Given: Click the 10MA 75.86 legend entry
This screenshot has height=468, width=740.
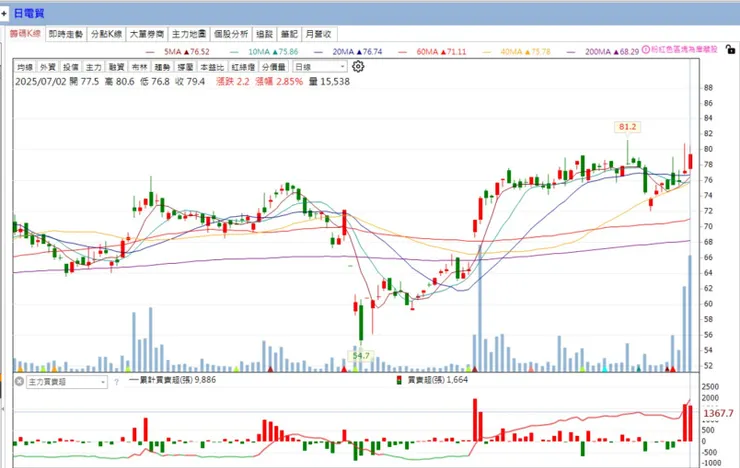Looking at the screenshot, I should pos(264,51).
